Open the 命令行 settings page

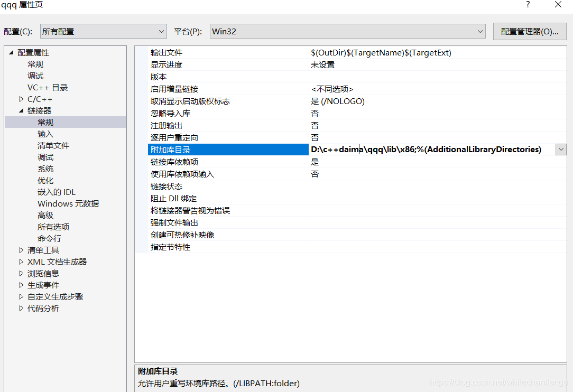[49, 238]
